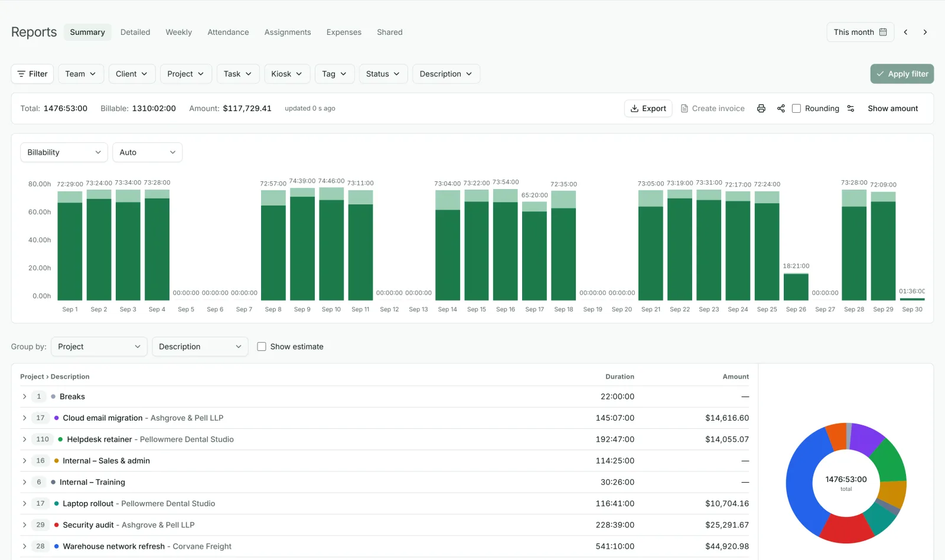
Task: Expand Security audit project row
Action: pyautogui.click(x=25, y=525)
